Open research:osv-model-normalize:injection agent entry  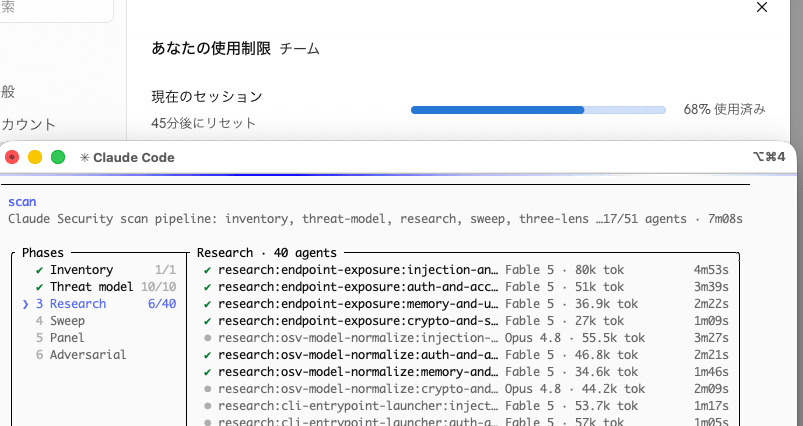point(466,337)
